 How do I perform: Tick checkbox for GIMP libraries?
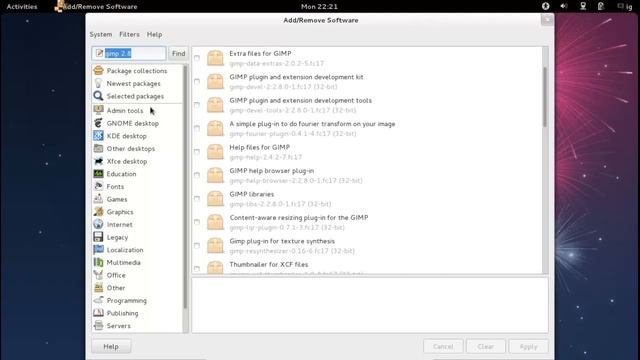coord(197,199)
